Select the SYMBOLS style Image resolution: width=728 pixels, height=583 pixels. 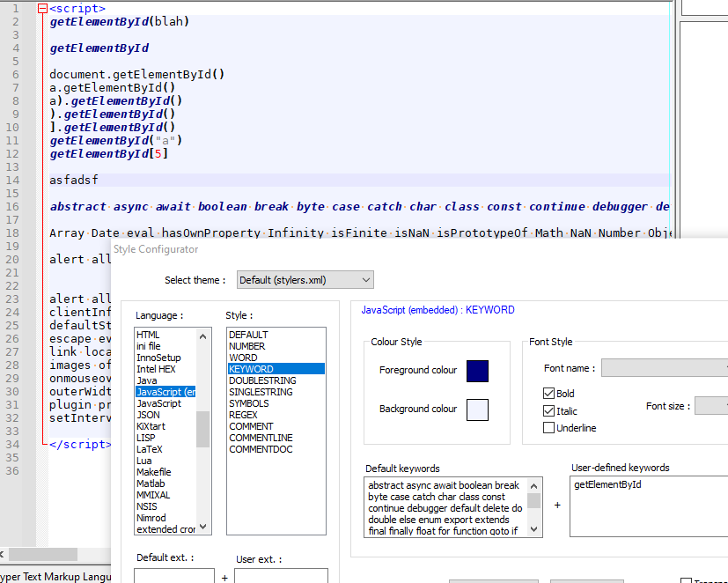(249, 403)
